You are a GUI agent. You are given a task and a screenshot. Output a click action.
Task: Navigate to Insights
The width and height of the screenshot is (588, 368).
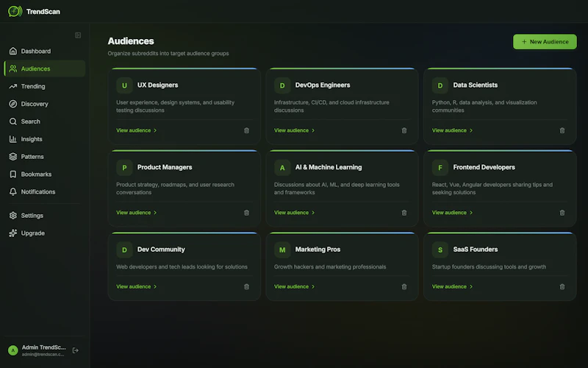(x=45, y=139)
